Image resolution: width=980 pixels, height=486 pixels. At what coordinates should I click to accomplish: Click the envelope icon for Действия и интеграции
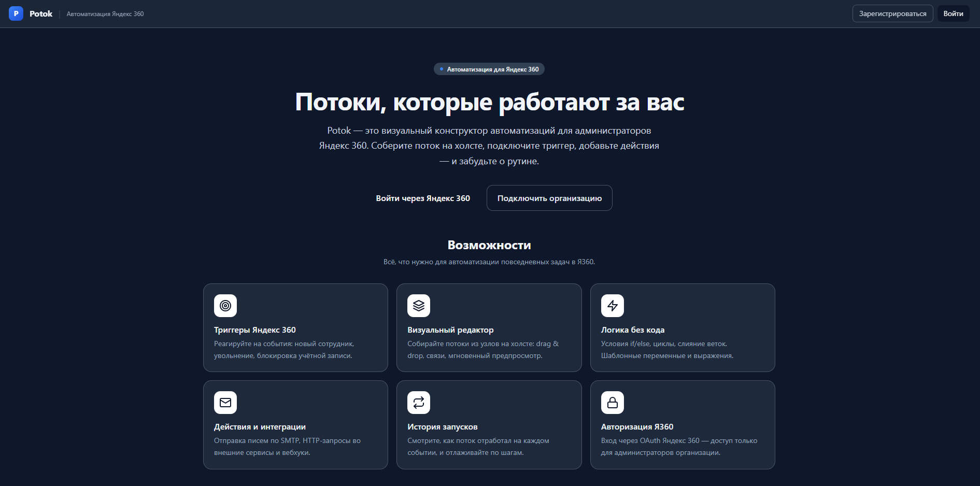[225, 403]
